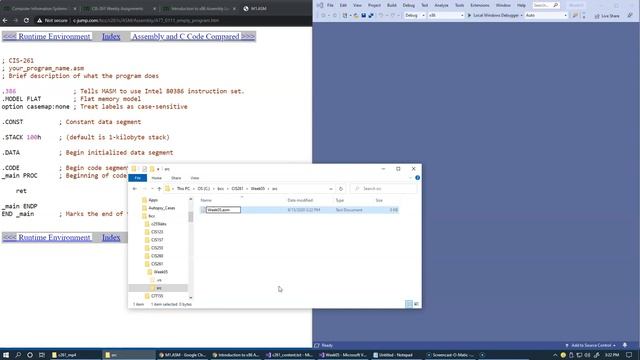Open the address bar history dropdown in Explorer
This screenshot has width=640, height=360.
(331, 189)
